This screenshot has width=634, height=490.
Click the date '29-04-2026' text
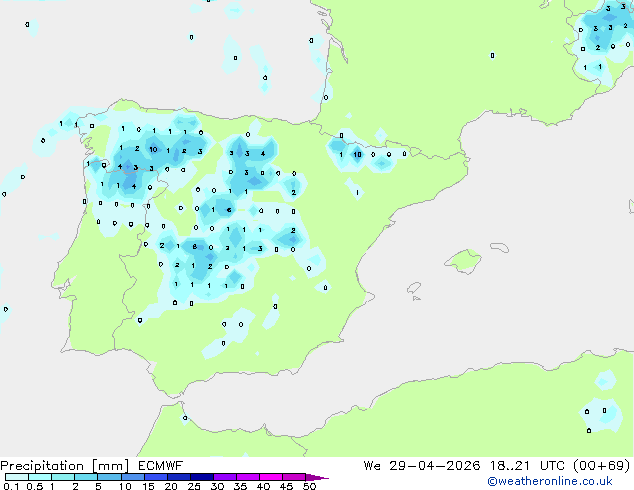(435, 466)
